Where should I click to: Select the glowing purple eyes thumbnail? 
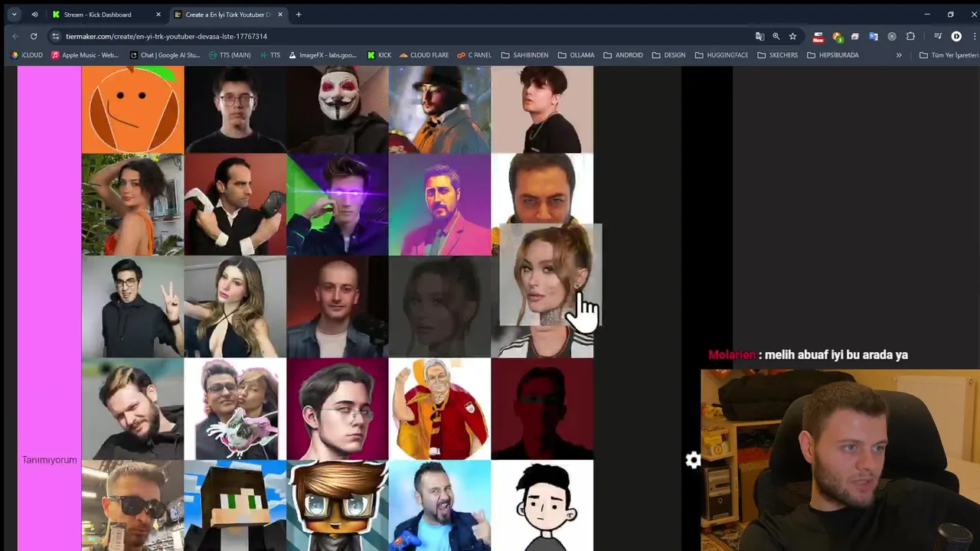(x=338, y=204)
